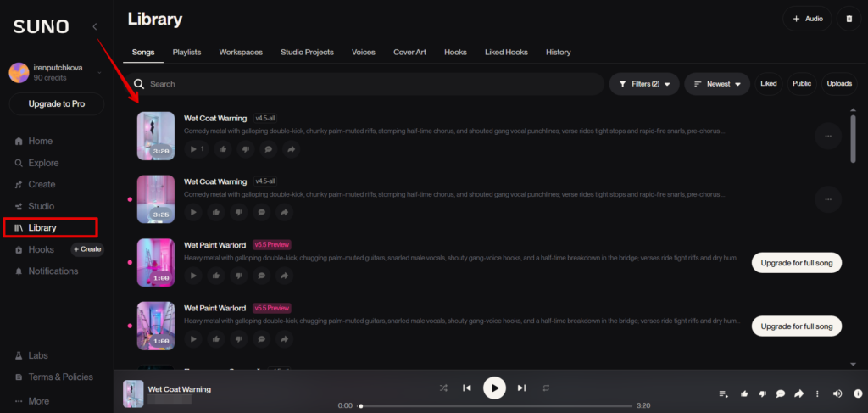Skip to next track in player

click(x=521, y=388)
